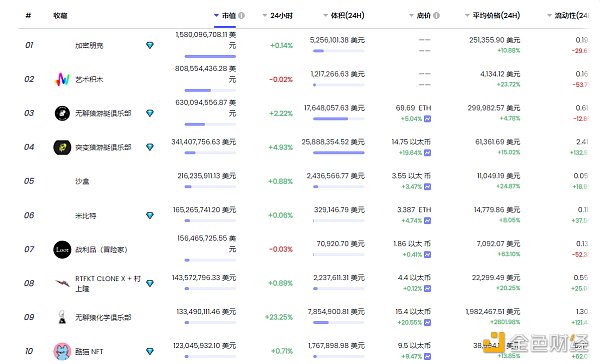Viewport: 600px width, 364px height.
Task: Sort by the 24小时 column arrow
Action: [x=264, y=15]
